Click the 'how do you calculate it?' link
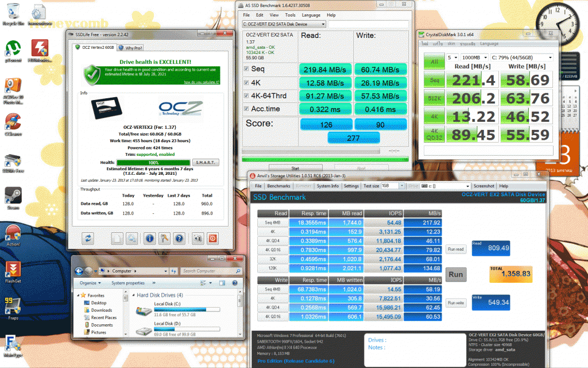Viewport: 588px width, 368px height. pos(202,82)
